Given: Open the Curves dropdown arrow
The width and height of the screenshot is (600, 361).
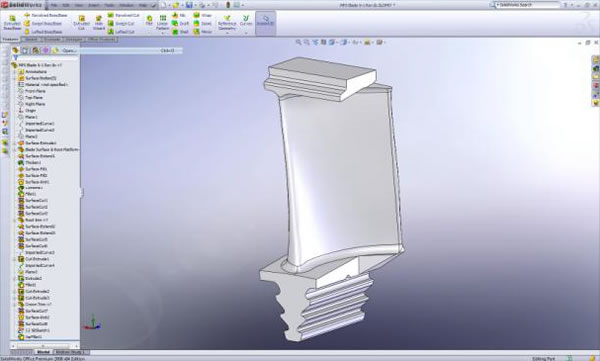Looking at the screenshot, I should (246, 33).
